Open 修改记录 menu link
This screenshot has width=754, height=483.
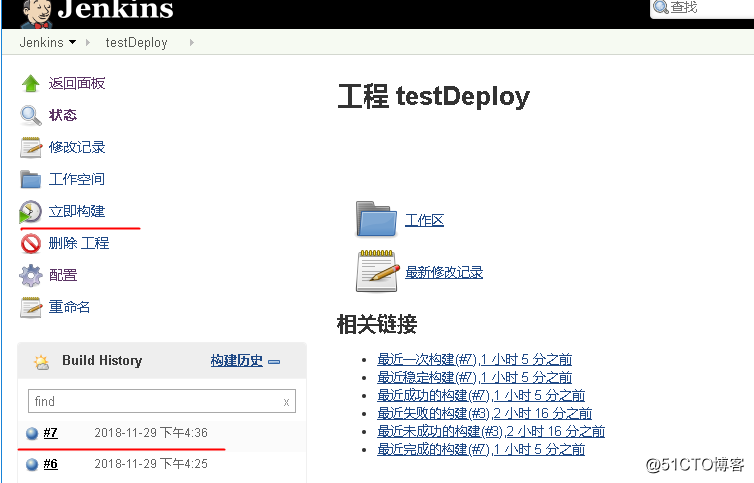pyautogui.click(x=77, y=147)
